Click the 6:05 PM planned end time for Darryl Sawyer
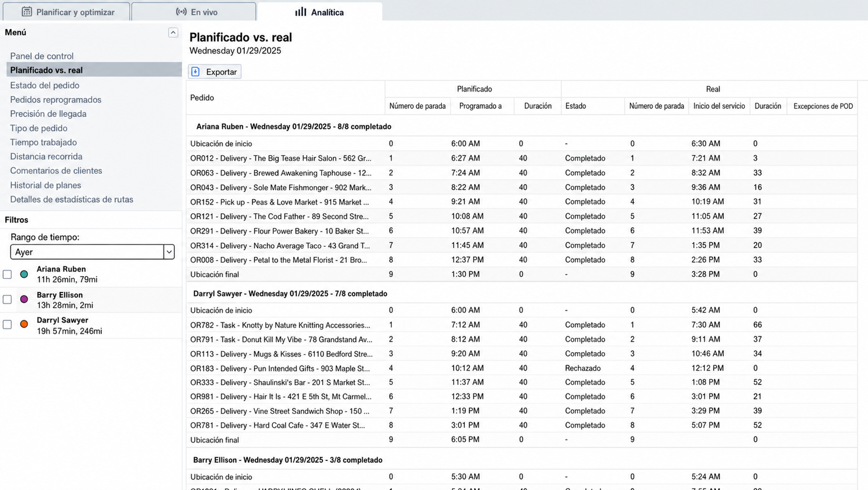The width and height of the screenshot is (868, 490). point(465,440)
